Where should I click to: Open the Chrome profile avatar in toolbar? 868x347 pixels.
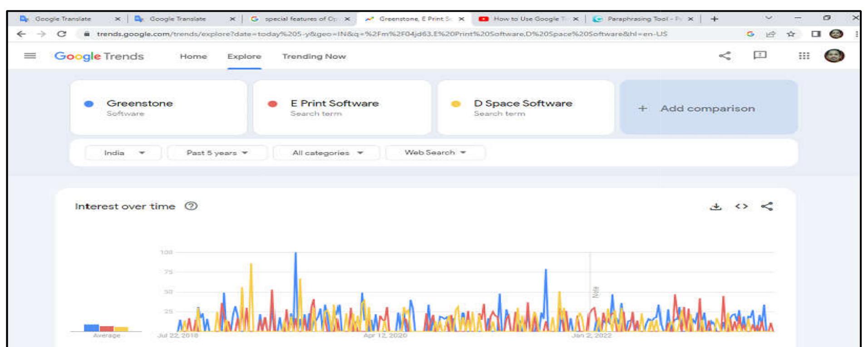tap(836, 34)
